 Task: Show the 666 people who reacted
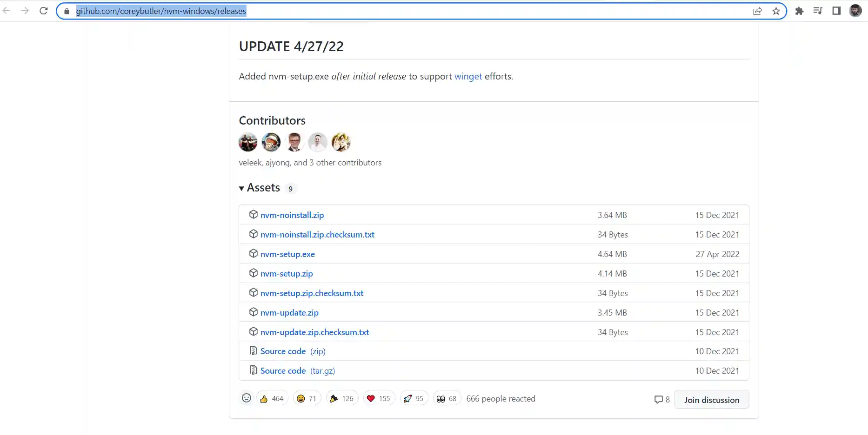[501, 399]
